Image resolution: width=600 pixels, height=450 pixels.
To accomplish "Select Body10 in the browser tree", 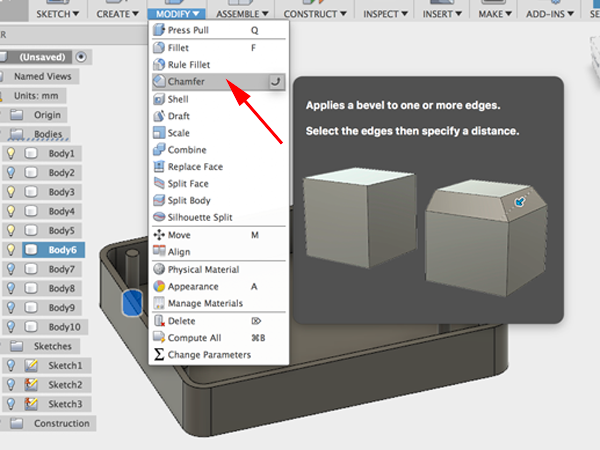I will click(x=64, y=327).
